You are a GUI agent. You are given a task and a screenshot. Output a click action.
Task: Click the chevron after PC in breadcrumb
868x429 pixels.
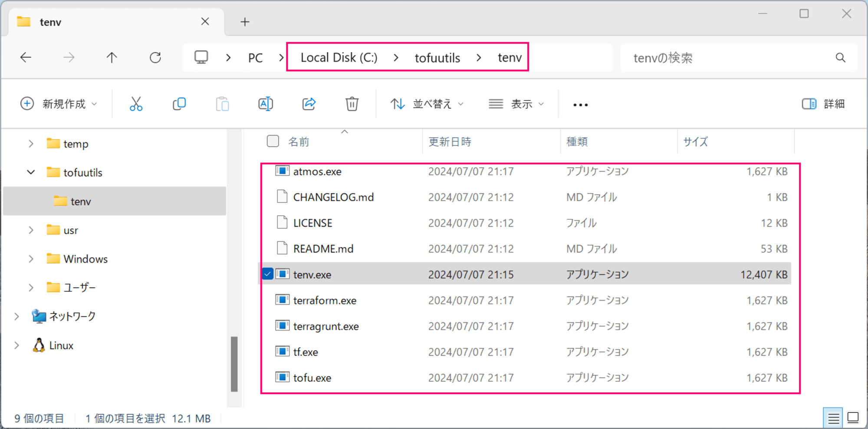281,57
